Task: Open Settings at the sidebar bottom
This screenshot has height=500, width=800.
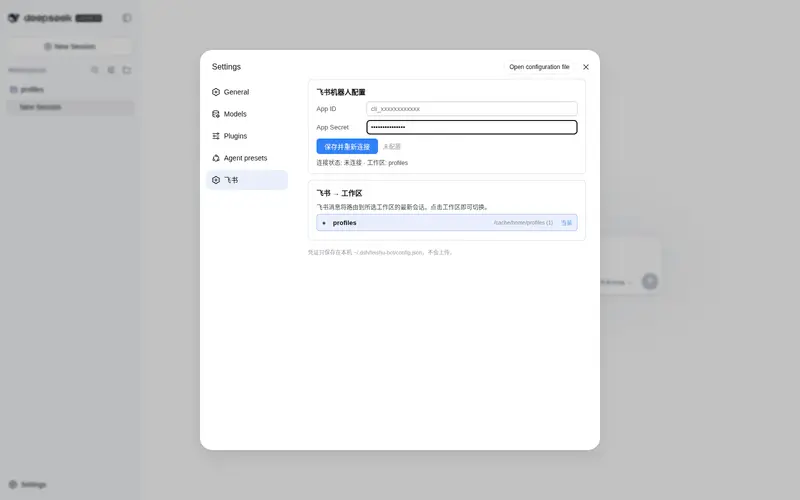Action: click(28, 484)
